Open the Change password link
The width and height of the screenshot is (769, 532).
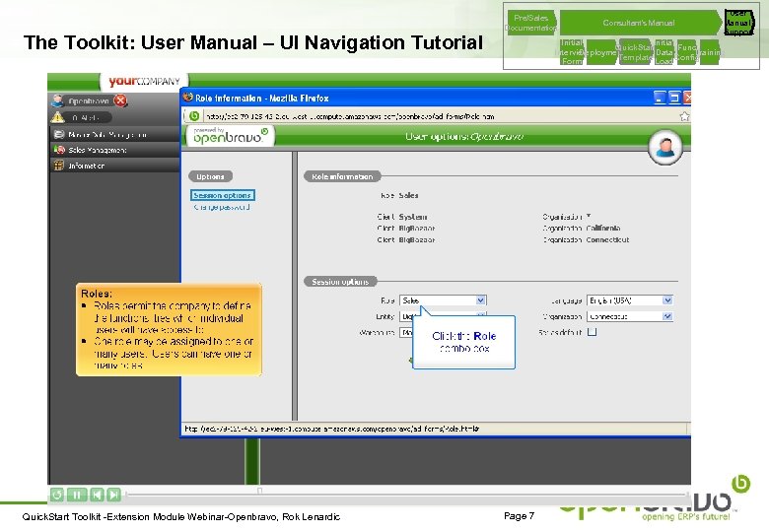(x=222, y=207)
